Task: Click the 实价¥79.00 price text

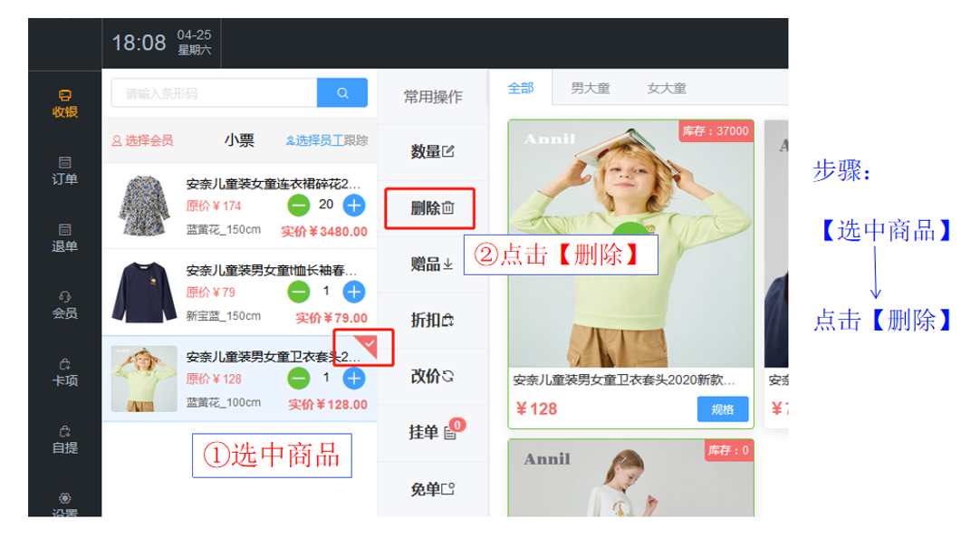Action: [331, 318]
